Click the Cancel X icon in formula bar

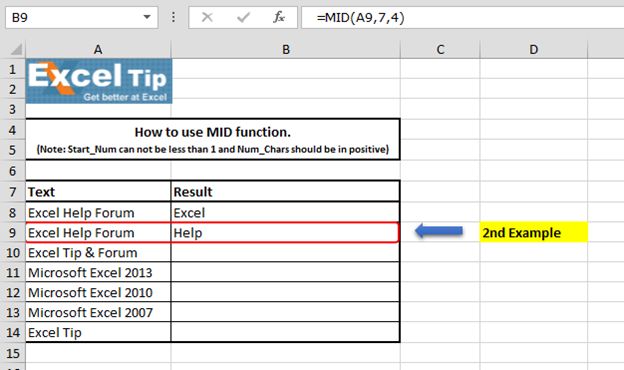(x=207, y=17)
